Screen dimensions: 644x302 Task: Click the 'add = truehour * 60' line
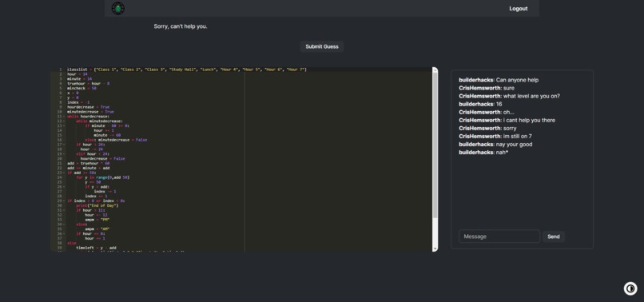89,163
